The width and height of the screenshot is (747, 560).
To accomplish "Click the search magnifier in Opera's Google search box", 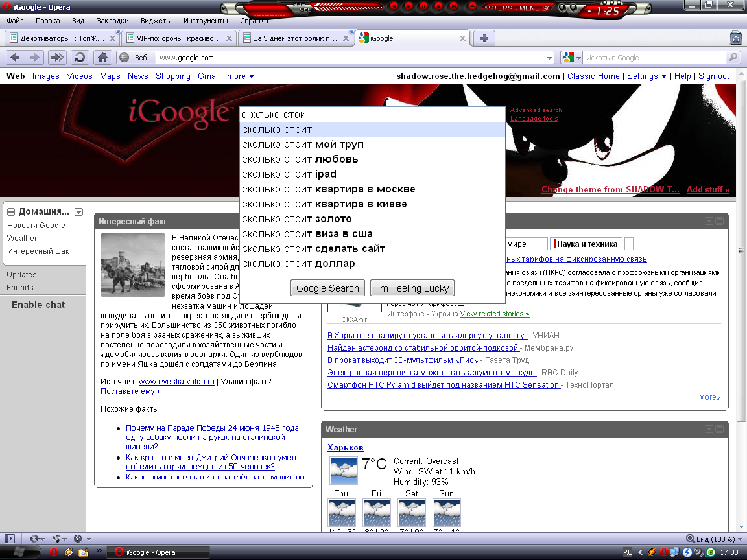I will point(733,58).
